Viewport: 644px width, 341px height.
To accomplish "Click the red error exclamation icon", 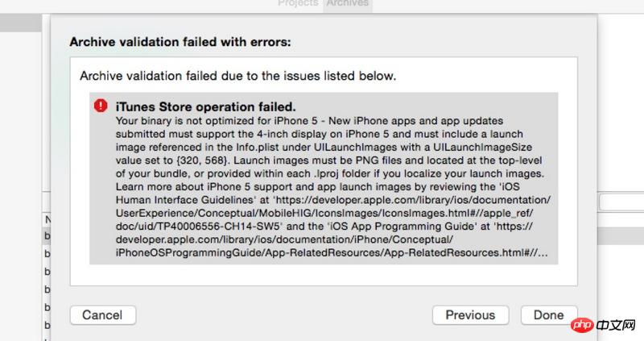I will [x=101, y=106].
